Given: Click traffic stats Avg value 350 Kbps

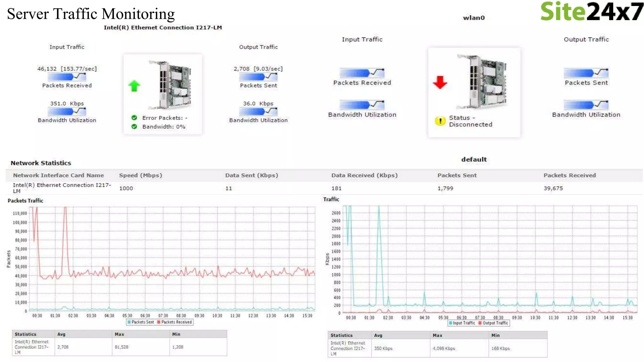Looking at the screenshot, I should point(383,348).
